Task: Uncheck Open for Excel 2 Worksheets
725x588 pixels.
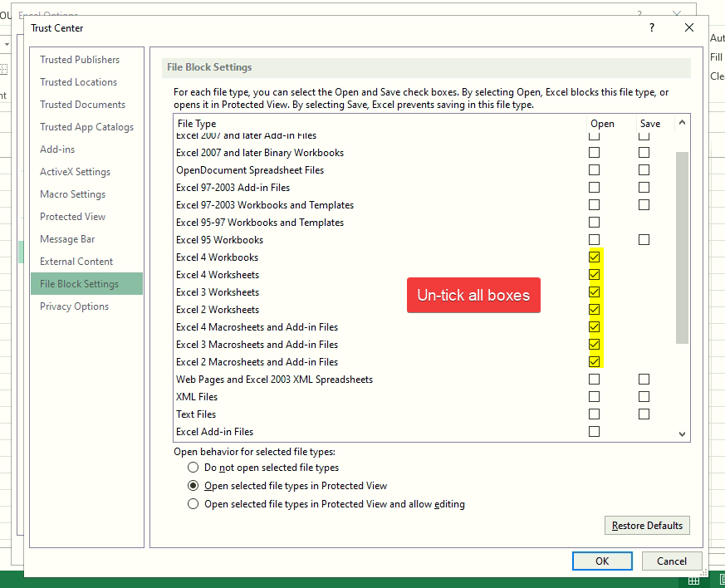Action: pos(594,309)
